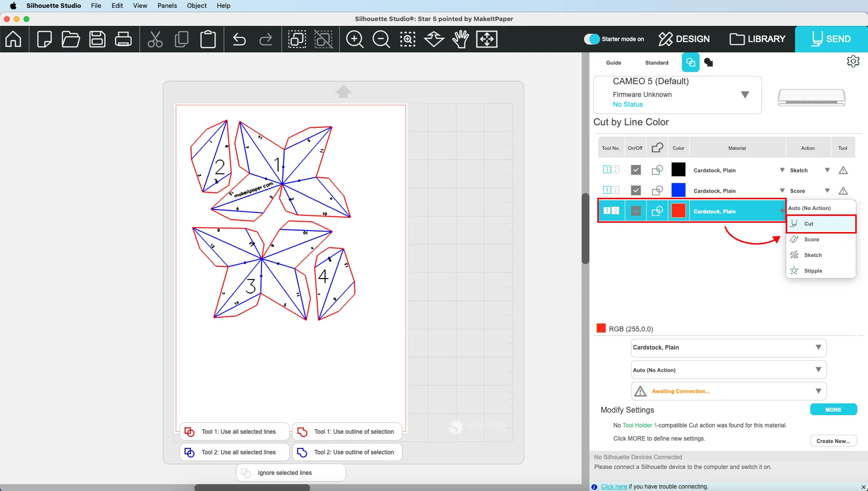Uncheck the black line color row

tap(636, 170)
